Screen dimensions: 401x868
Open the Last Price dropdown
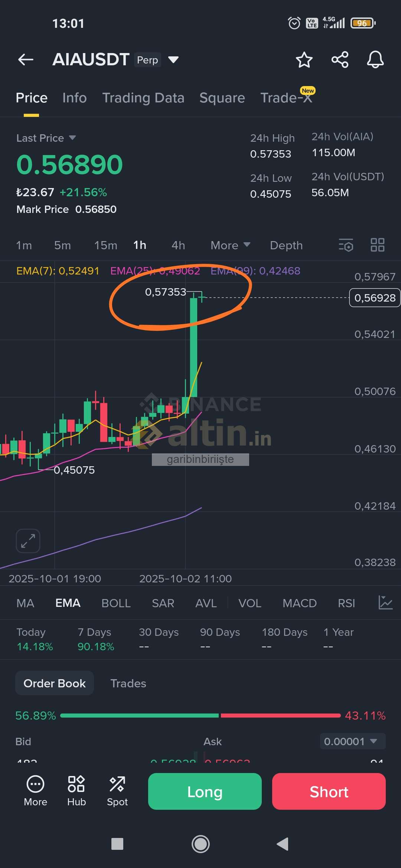pos(46,138)
